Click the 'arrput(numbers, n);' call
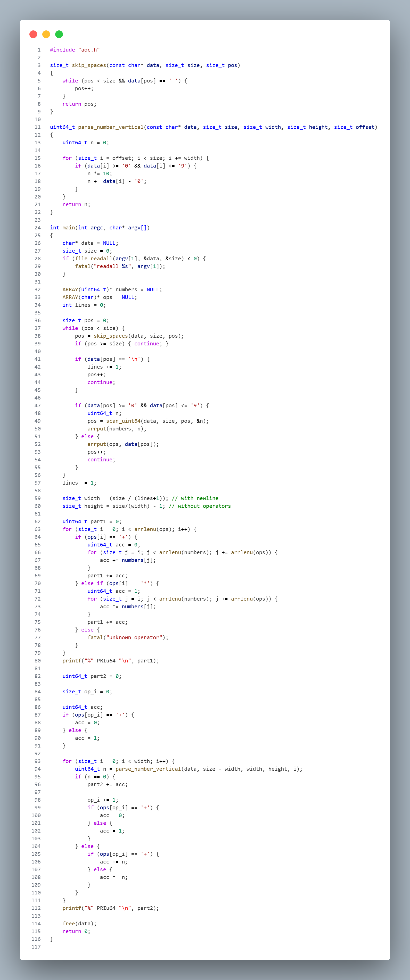Screen dimensions: 410x980 click(117, 429)
